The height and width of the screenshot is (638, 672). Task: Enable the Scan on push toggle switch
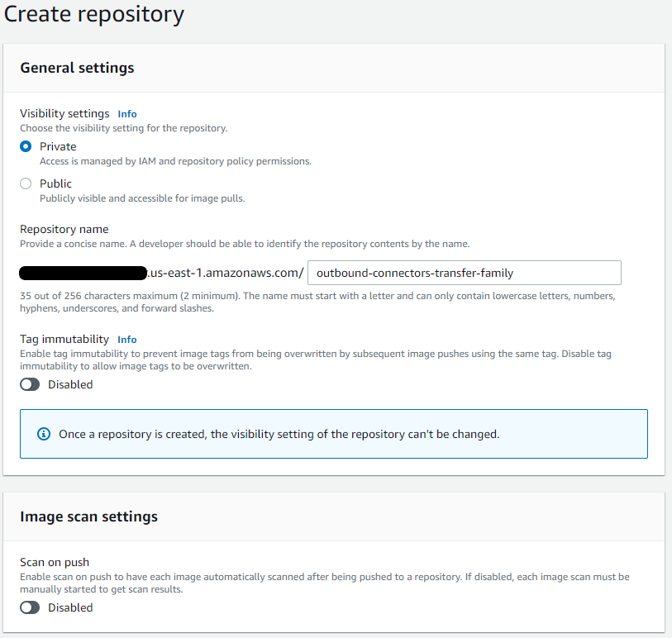30,607
